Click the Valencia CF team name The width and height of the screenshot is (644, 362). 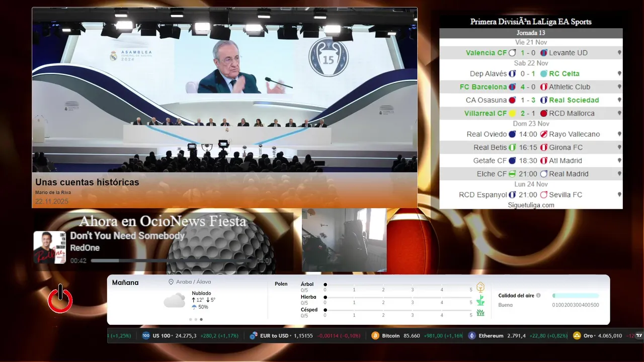(487, 53)
